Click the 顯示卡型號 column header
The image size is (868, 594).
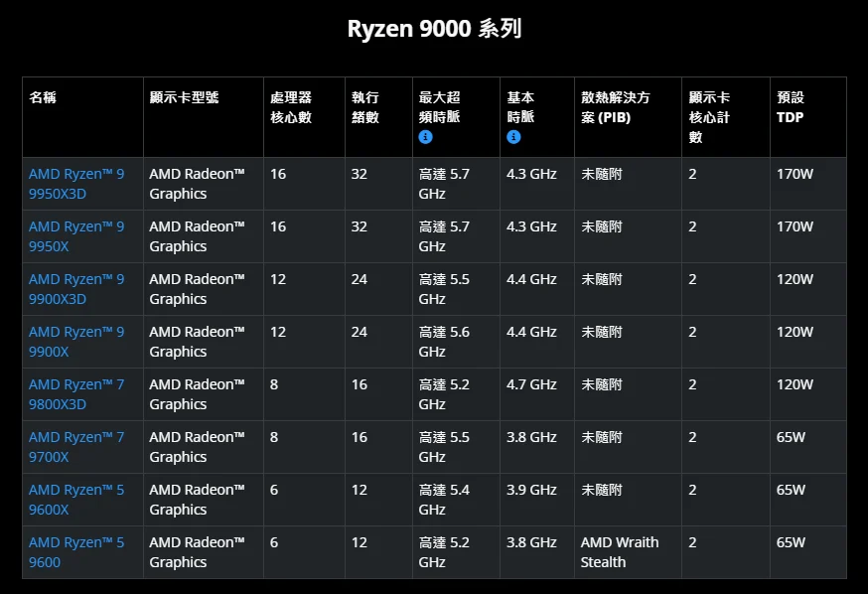coord(184,97)
